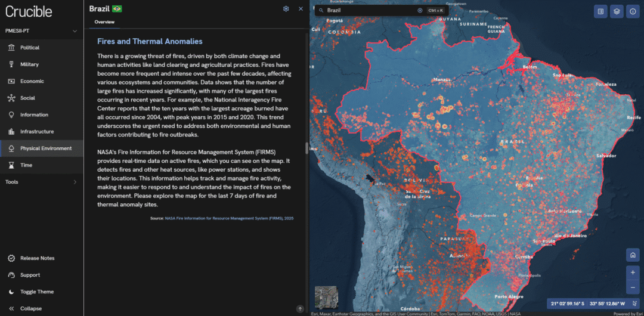Open the Infrastructure menu item
Image resolution: width=644 pixels, height=316 pixels.
coord(37,131)
